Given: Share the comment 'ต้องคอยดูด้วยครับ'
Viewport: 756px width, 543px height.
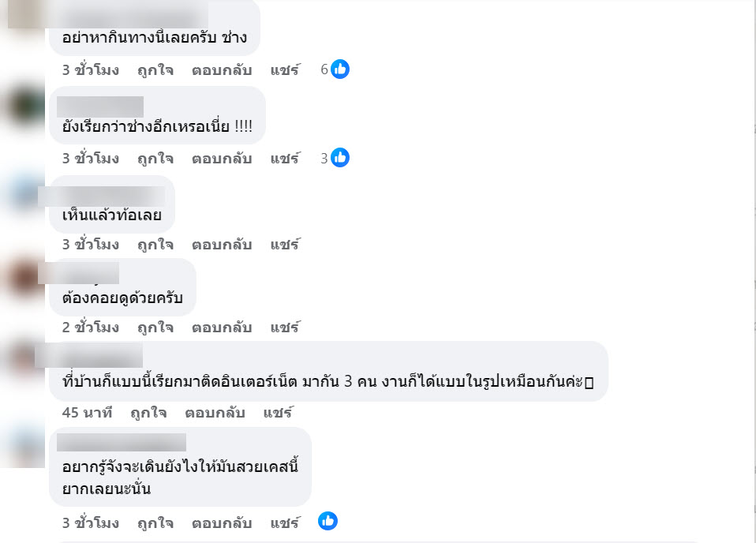Looking at the screenshot, I should 285,328.
